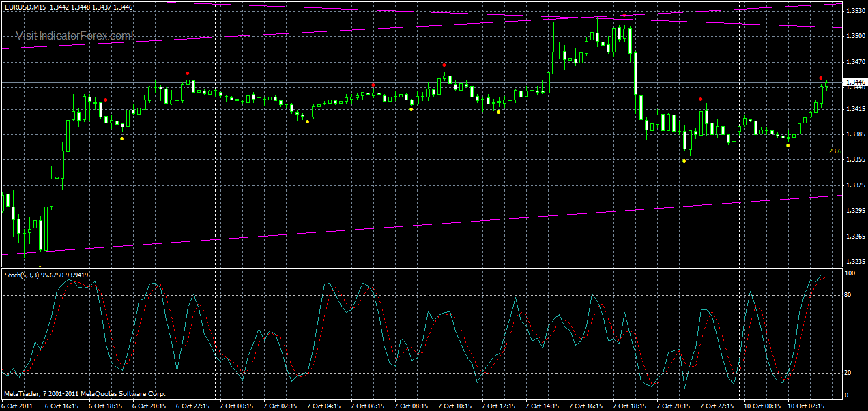Select the yellow dot beneath the 6 Oct 18:15 candles
Screen dimensions: 868x411
pos(120,138)
